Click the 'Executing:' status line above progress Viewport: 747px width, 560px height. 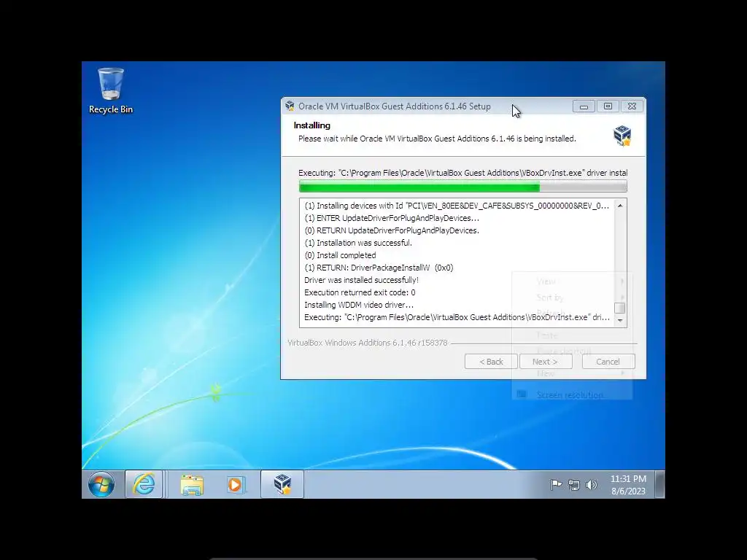462,173
